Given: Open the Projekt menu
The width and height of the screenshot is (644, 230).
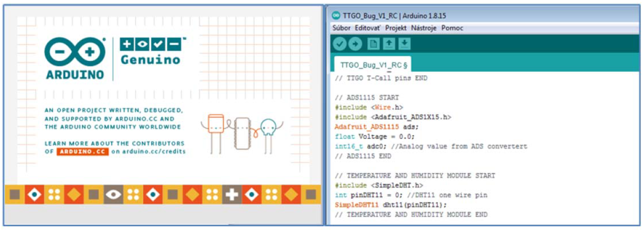Looking at the screenshot, I should [395, 28].
